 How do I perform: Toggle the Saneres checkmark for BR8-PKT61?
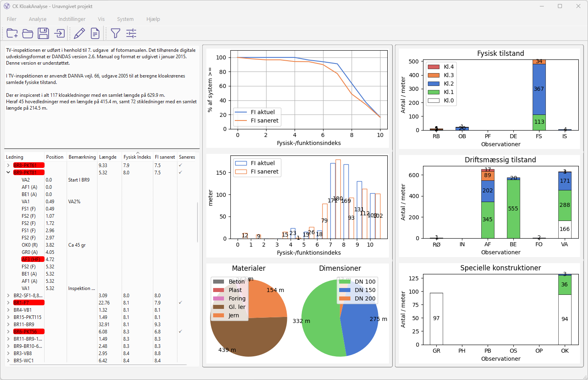coord(180,165)
